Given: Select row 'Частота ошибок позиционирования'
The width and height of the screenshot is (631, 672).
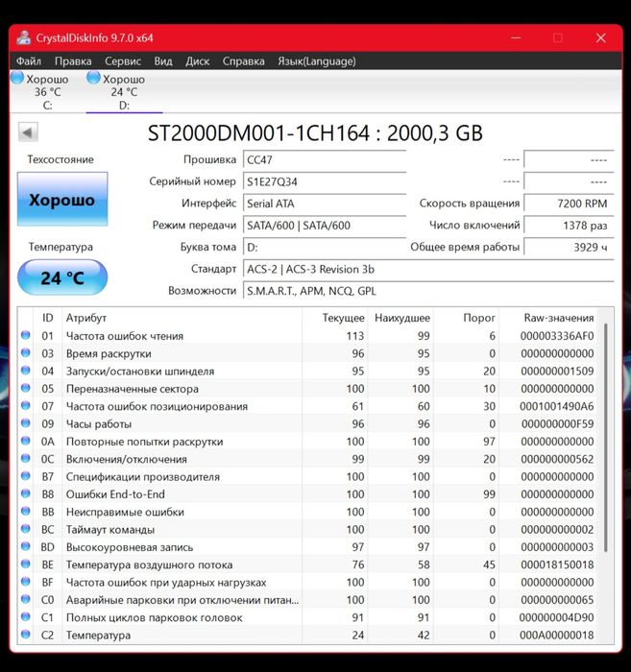Looking at the screenshot, I should coord(307,406).
